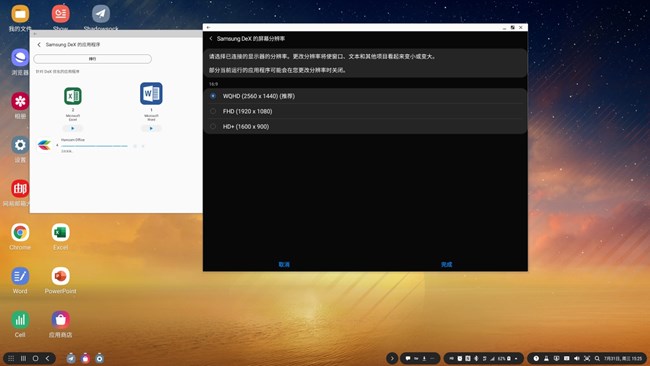Open the Samsung Internet browser desktop icon
The height and width of the screenshot is (366, 650).
tap(20, 58)
